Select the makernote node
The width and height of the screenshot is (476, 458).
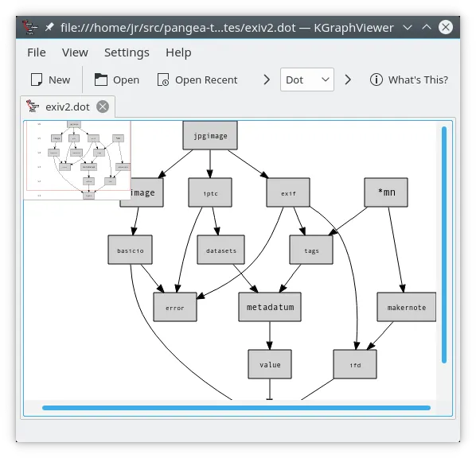pos(407,307)
